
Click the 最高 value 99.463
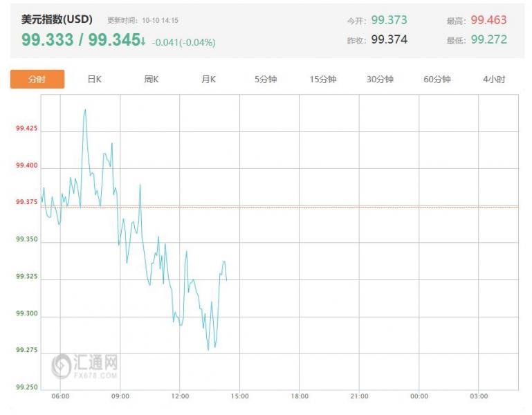(488, 20)
